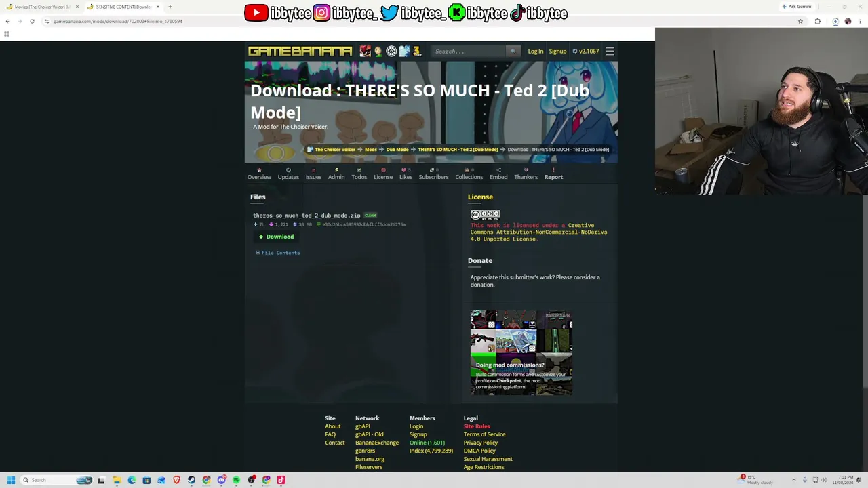Open the Site Rules link
This screenshot has height=488, width=868.
(x=477, y=426)
